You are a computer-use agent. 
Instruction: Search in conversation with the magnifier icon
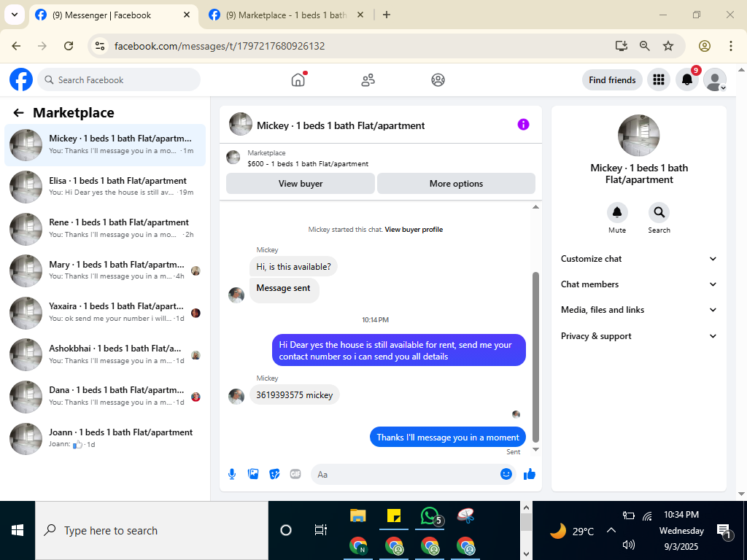659,212
